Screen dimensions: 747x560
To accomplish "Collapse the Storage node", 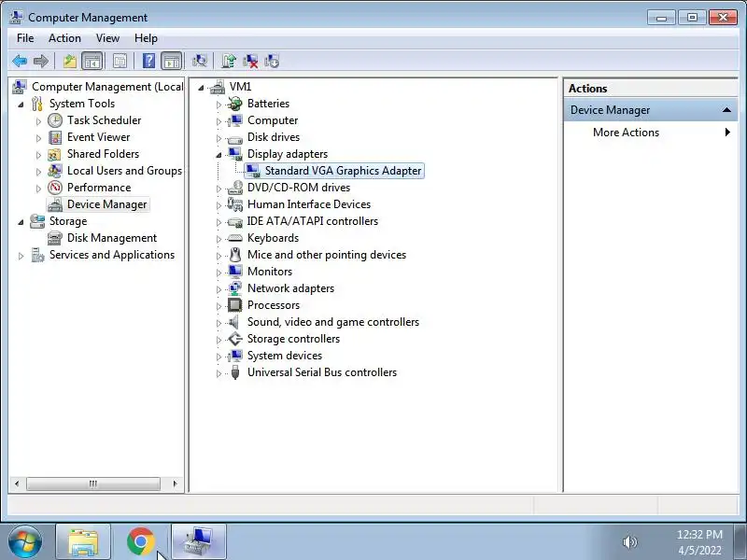I will tap(21, 222).
